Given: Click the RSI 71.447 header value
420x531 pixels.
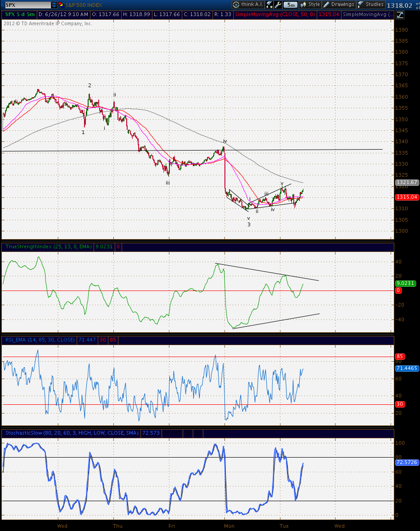Looking at the screenshot, I should click(x=87, y=340).
